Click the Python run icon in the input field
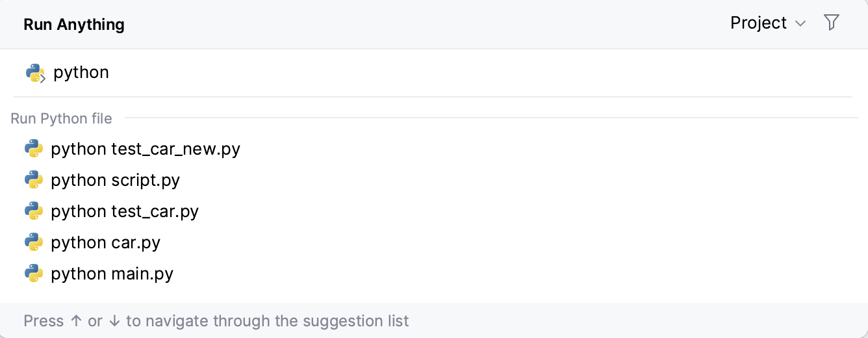This screenshot has height=338, width=868. (35, 73)
